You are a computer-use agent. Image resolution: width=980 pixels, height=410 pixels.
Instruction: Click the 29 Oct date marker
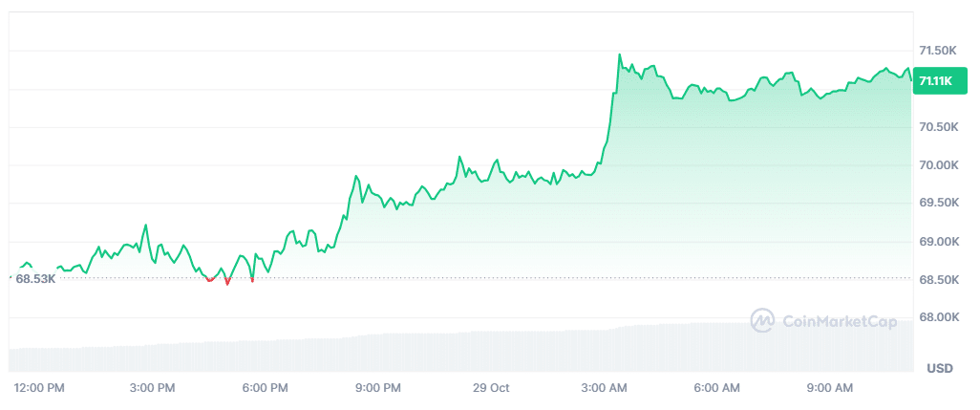(489, 388)
